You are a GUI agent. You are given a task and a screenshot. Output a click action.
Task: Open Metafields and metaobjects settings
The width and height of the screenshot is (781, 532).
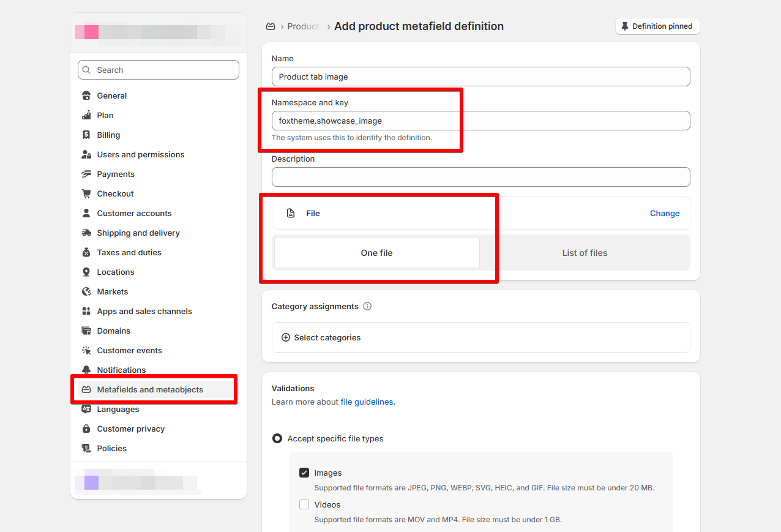point(150,390)
